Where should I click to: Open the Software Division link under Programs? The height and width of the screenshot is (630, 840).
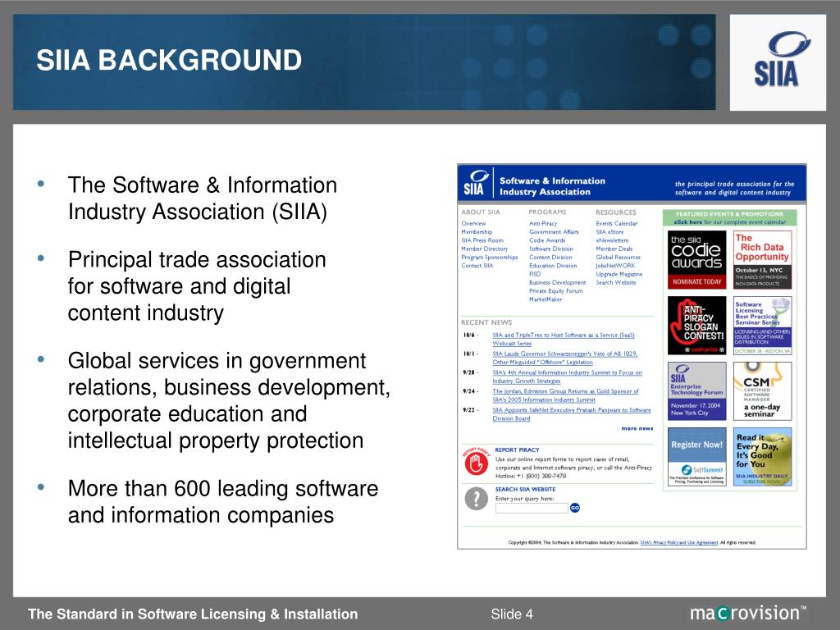[x=551, y=249]
